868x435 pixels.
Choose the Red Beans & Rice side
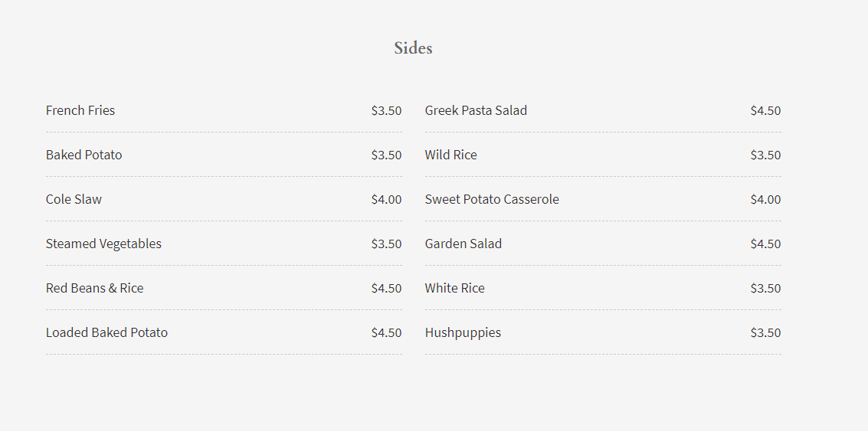(94, 288)
